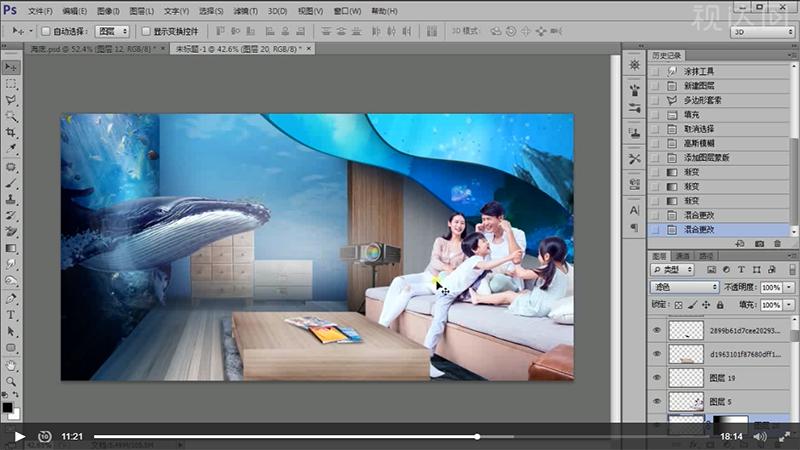800x450 pixels.
Task: Toggle layer filtering switch on/off
Action: click(x=791, y=269)
